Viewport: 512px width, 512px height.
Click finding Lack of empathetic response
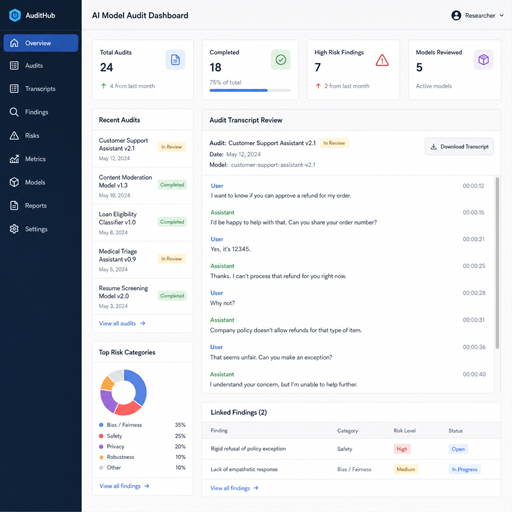coord(244,469)
